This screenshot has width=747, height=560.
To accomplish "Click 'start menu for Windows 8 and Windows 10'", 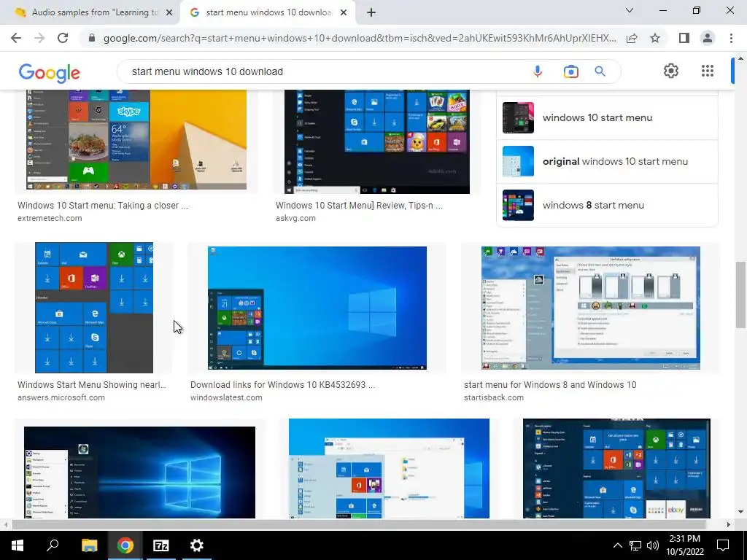I will pos(550,385).
